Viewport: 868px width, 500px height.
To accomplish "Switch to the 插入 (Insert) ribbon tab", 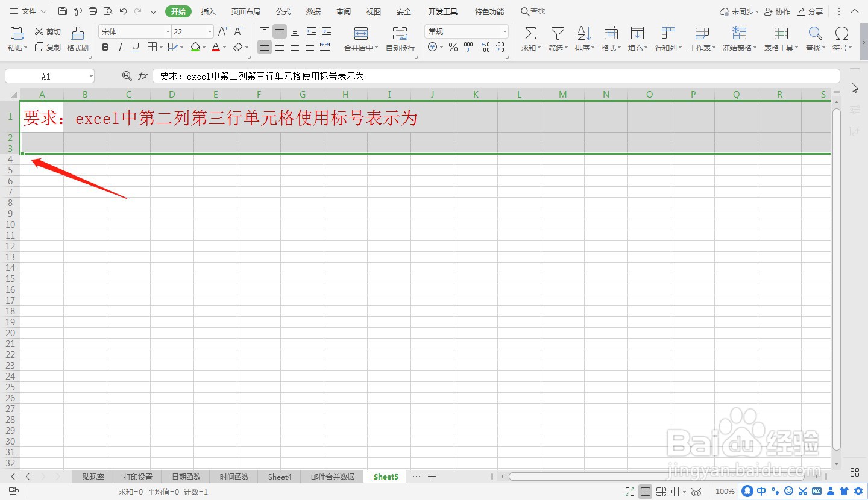I will (x=208, y=11).
